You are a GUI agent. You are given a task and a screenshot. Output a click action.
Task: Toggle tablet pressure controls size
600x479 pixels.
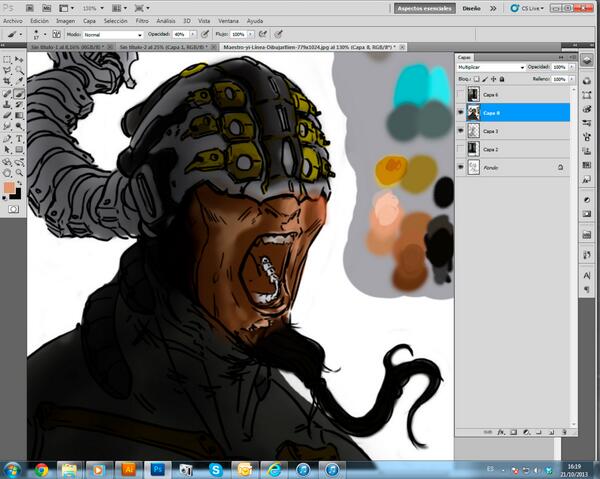pyautogui.click(x=279, y=34)
